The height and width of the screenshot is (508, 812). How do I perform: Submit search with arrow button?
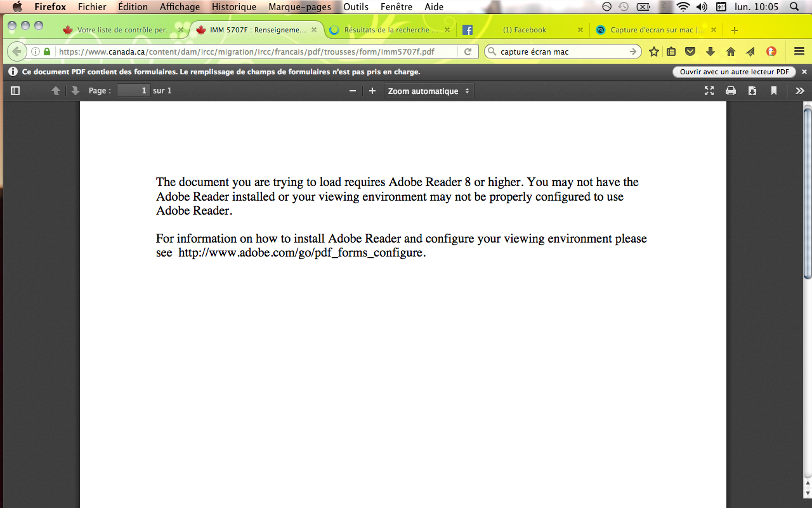(x=633, y=51)
